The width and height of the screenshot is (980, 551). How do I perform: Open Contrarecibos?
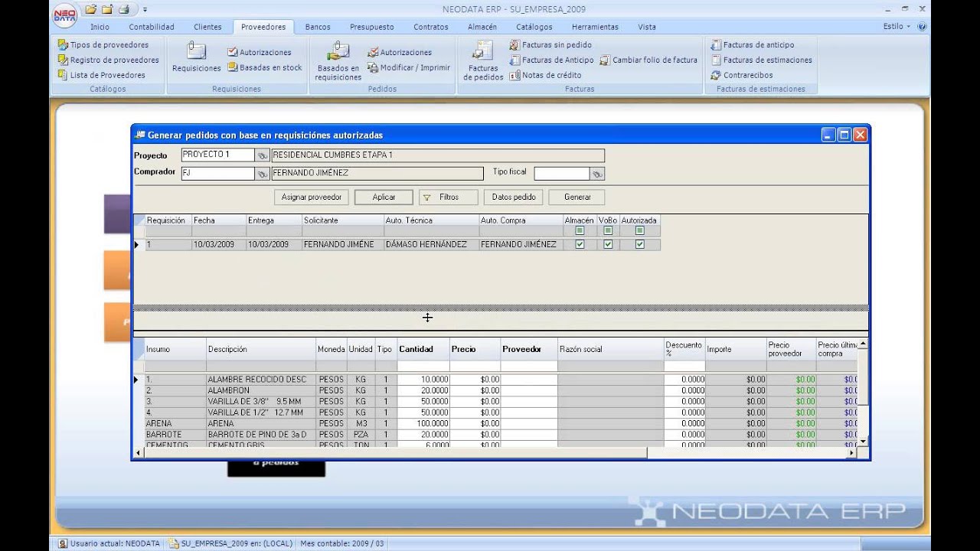742,75
